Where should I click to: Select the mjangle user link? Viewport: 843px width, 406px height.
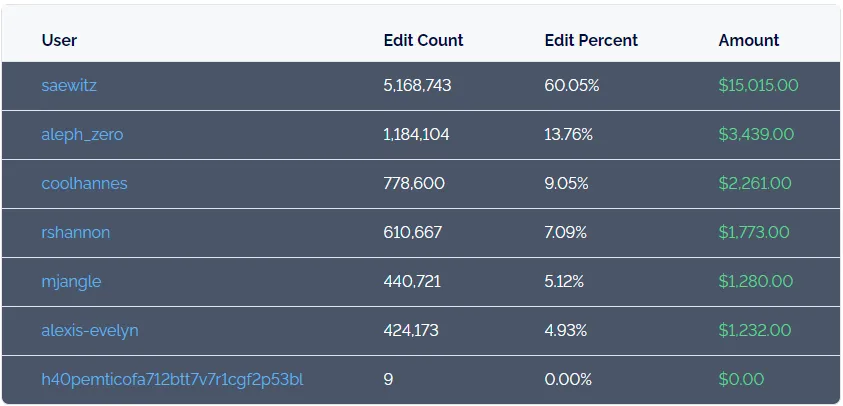pos(71,281)
